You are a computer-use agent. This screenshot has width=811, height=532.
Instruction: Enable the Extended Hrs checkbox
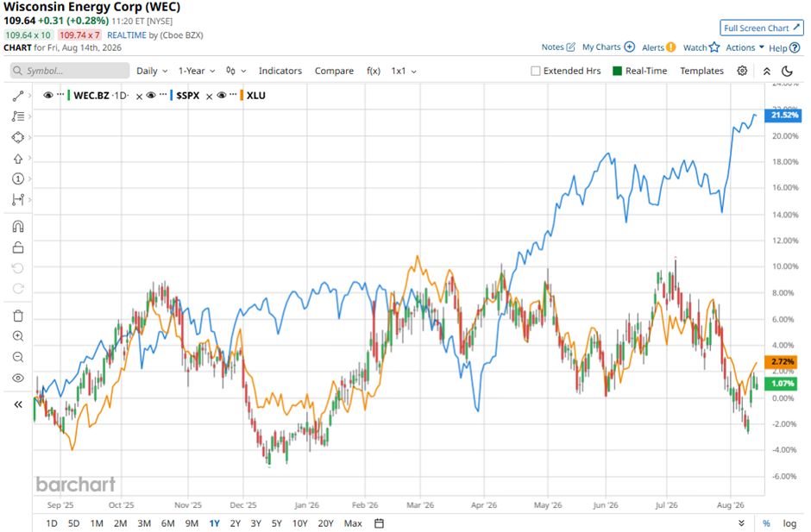point(536,71)
